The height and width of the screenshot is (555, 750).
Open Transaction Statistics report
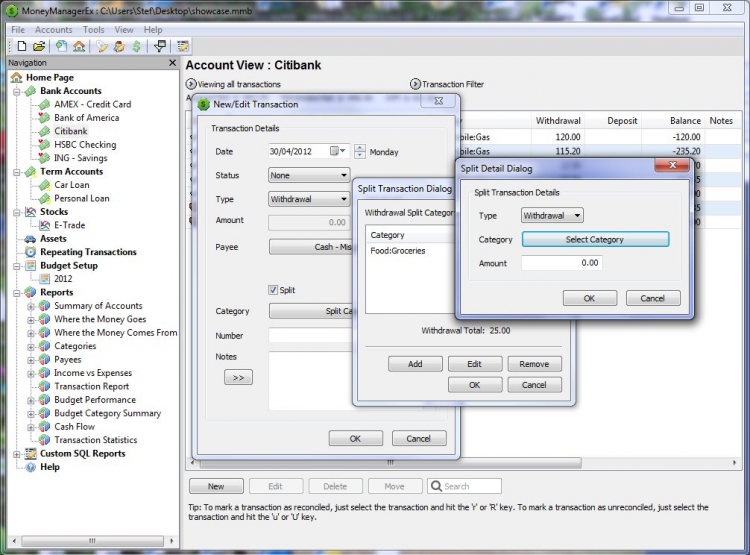click(96, 439)
